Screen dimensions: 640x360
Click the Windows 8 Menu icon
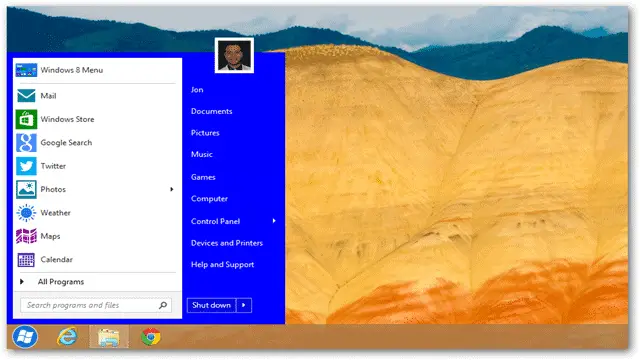26,70
